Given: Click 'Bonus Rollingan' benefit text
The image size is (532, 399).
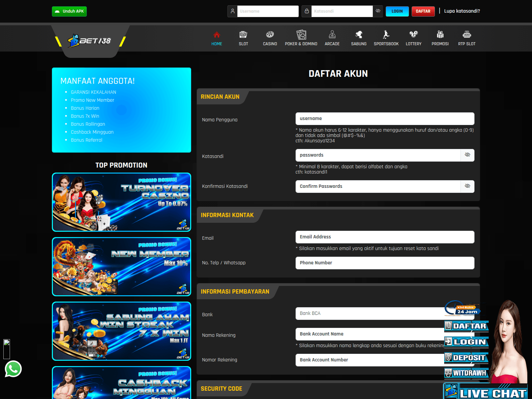Looking at the screenshot, I should pyautogui.click(x=88, y=124).
